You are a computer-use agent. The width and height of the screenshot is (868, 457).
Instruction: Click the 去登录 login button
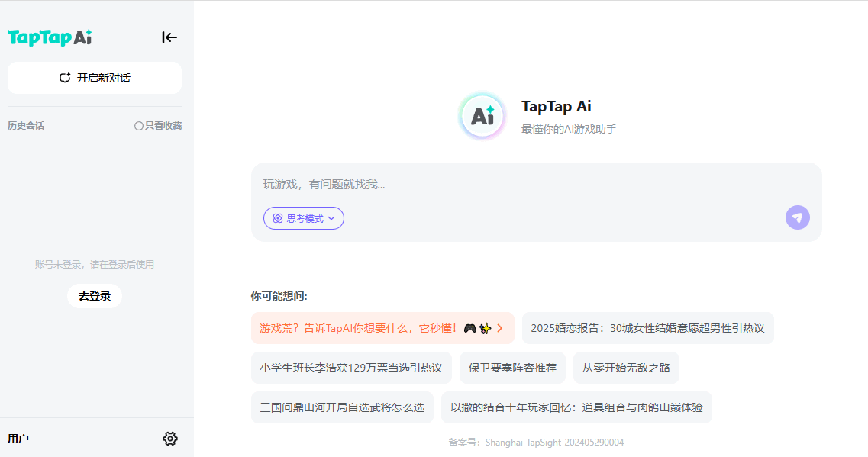[95, 296]
